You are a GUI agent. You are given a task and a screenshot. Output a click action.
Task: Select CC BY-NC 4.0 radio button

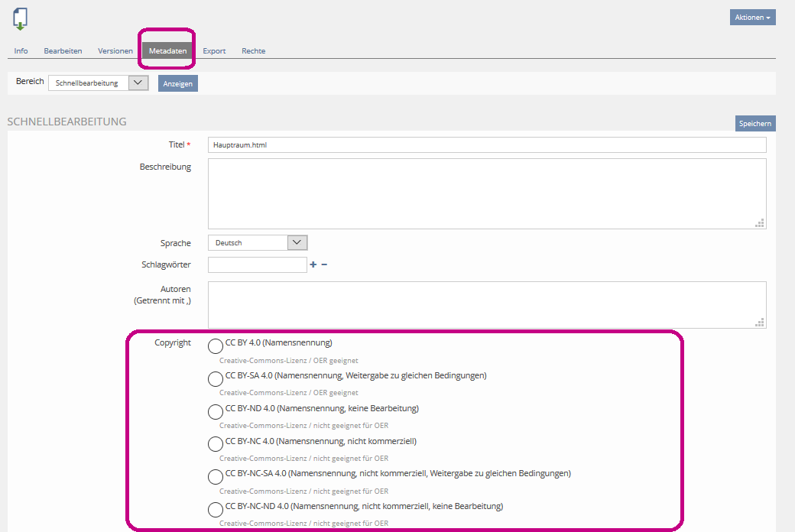click(x=216, y=444)
